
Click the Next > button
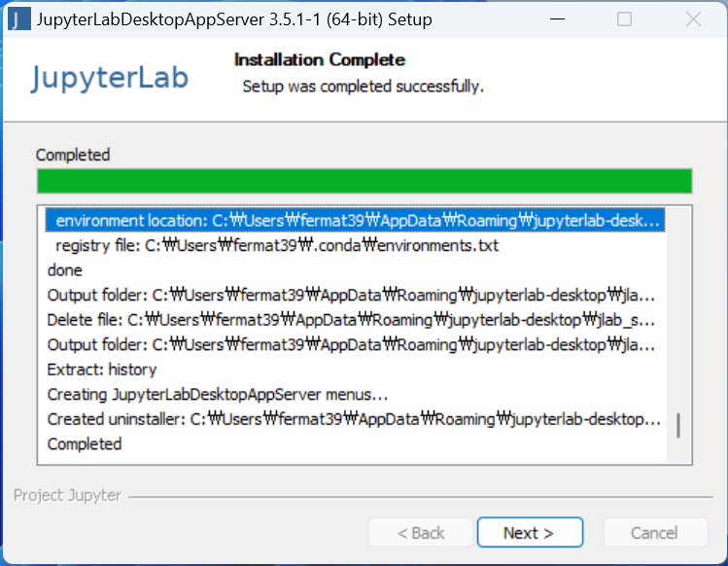click(530, 532)
